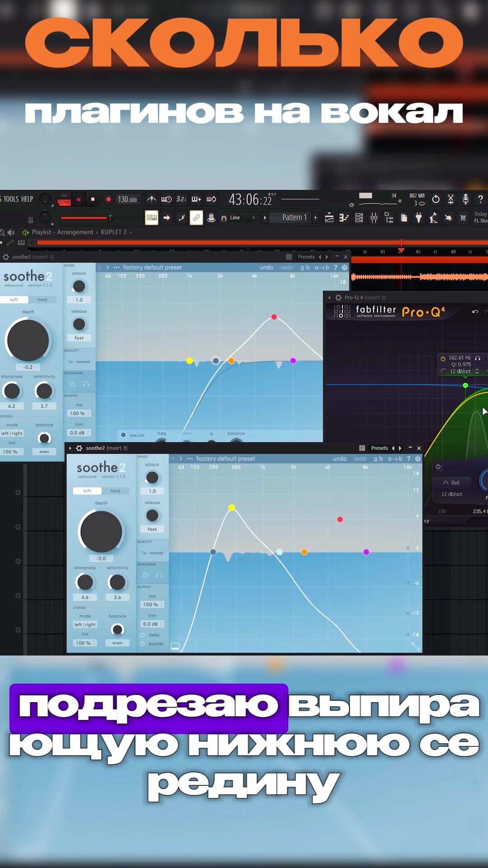Image resolution: width=488 pixels, height=868 pixels.
Task: Toggle the recording countdown icon
Action: click(181, 199)
